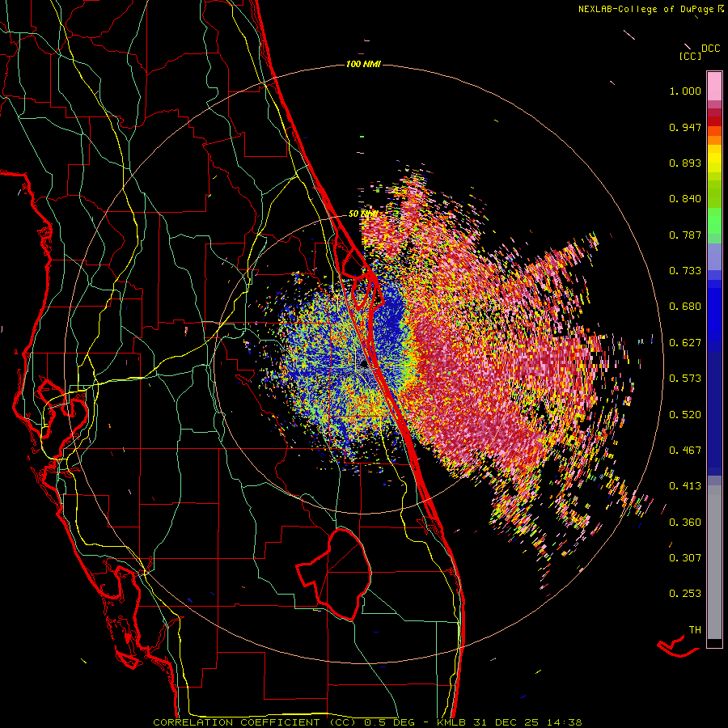Click the 0.467 scale value
Viewport: 728px width, 728px height.
685,451
